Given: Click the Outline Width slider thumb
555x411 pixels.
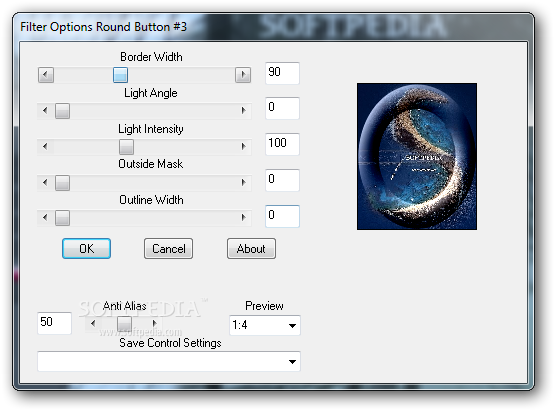Looking at the screenshot, I should [62, 217].
